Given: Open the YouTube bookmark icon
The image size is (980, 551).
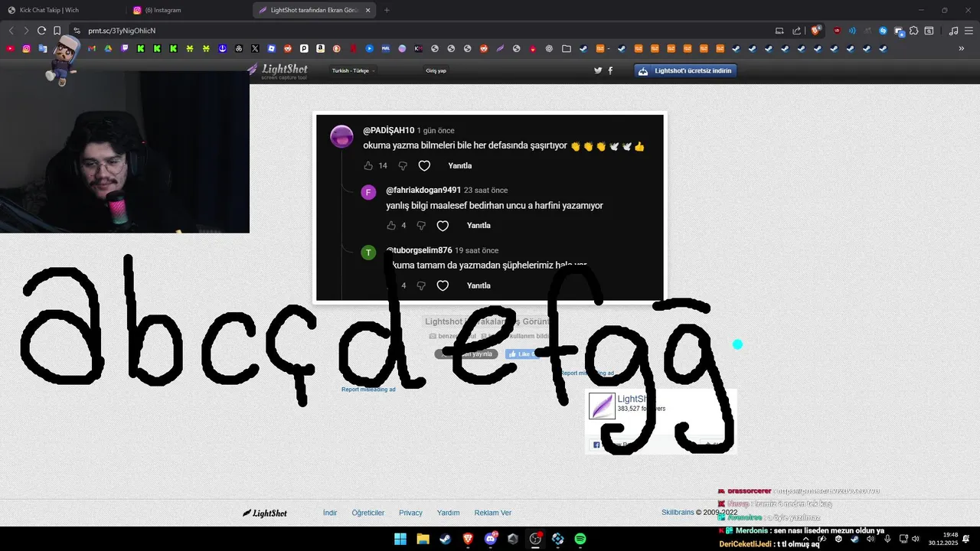Looking at the screenshot, I should click(x=10, y=48).
